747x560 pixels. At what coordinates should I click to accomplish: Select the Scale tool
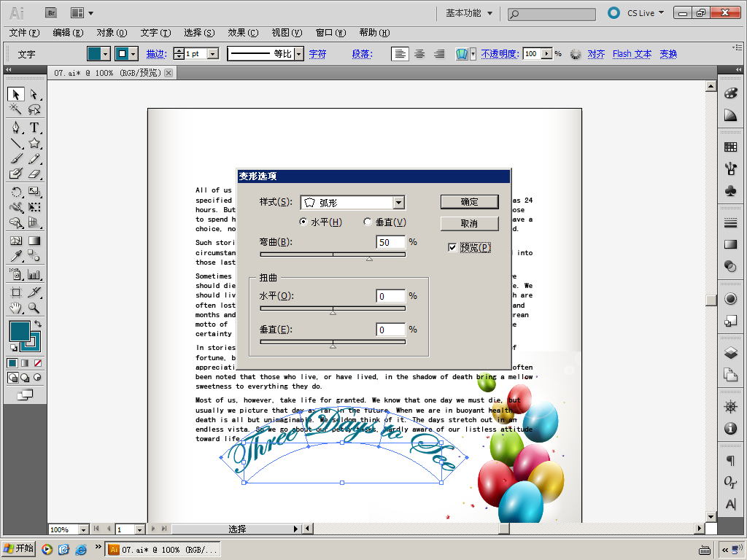click(x=34, y=192)
